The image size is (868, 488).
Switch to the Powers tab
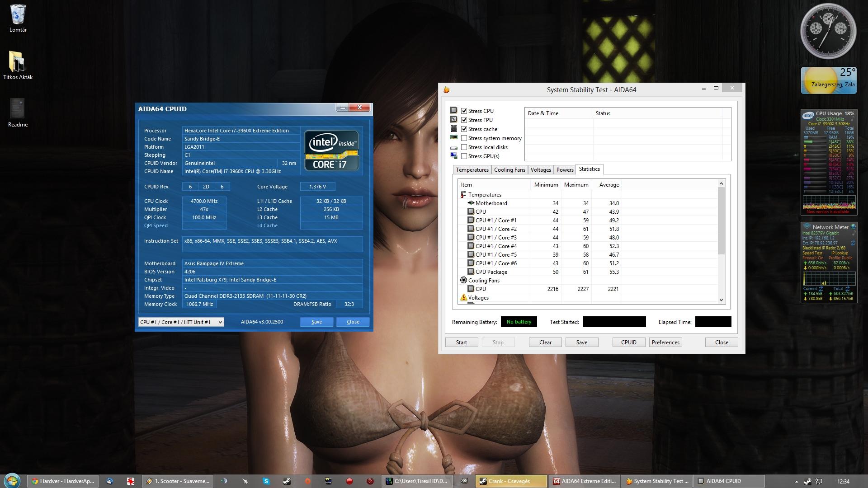tap(565, 170)
